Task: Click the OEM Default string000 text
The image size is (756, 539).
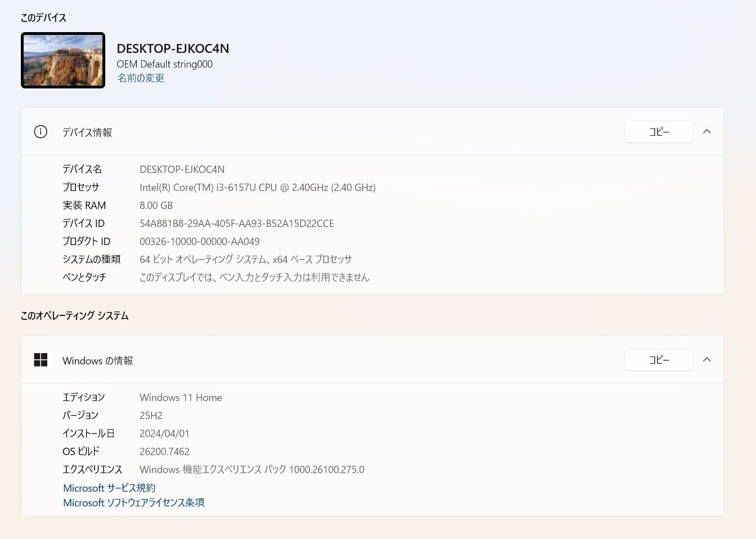Action: [x=164, y=64]
